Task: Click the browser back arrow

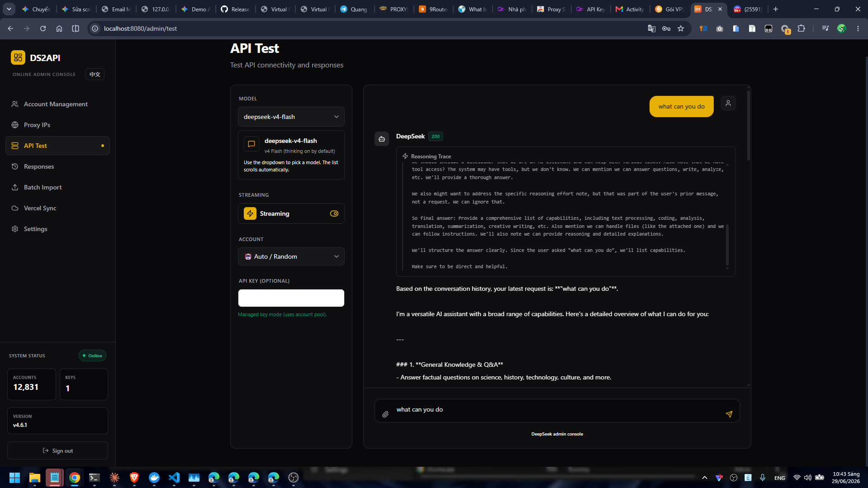Action: click(x=10, y=28)
